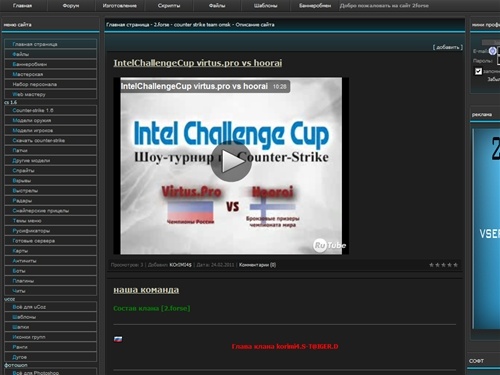Open the наша команда post title
Image resolution: width=500 pixels, height=375 pixels.
coord(146,290)
